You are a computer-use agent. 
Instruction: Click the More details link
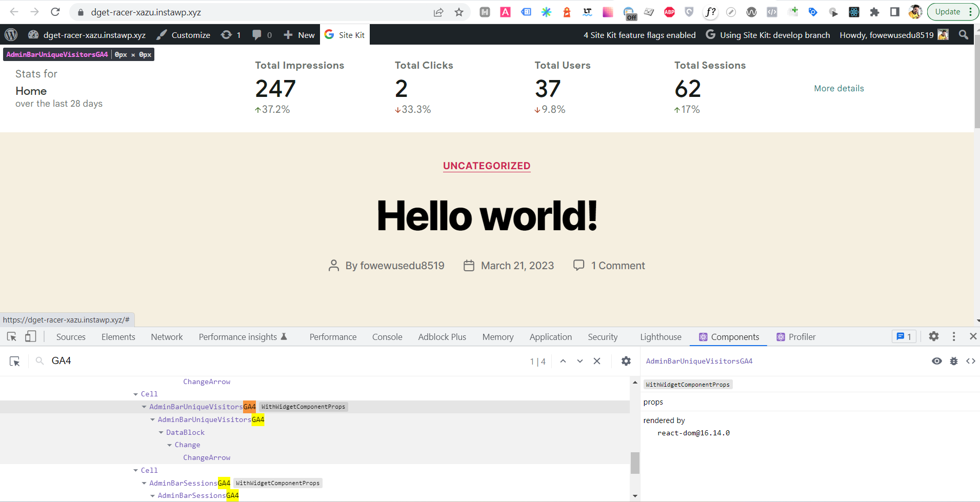pyautogui.click(x=839, y=88)
